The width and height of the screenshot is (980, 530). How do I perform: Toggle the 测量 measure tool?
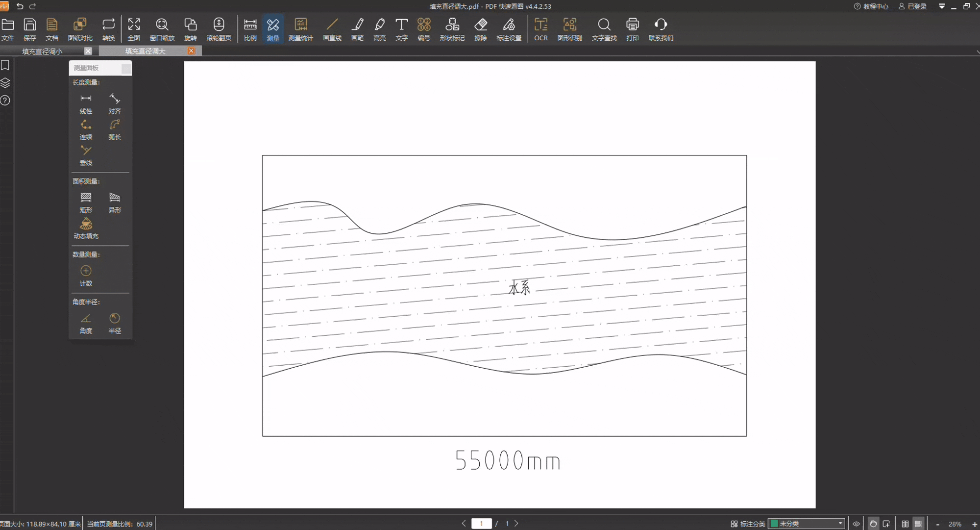tap(273, 29)
